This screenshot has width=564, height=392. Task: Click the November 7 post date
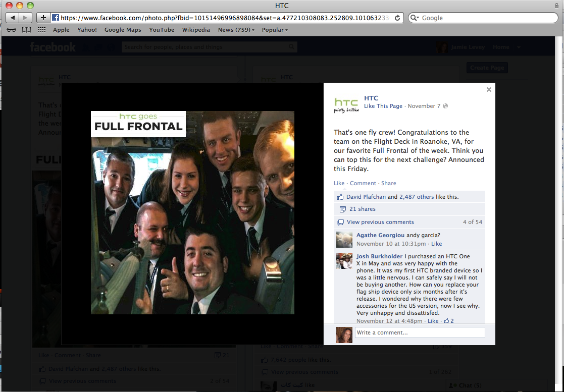click(424, 106)
